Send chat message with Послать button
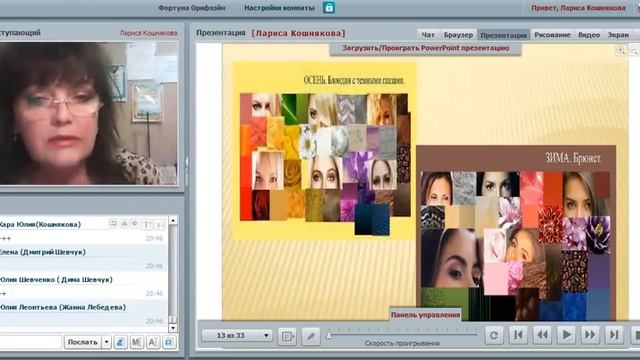This screenshot has width=640, height=360. point(82,342)
